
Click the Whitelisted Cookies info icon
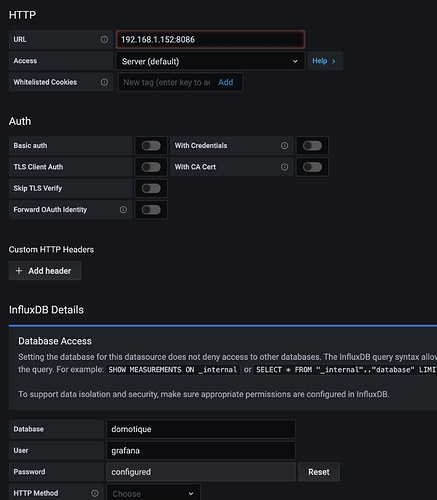(104, 82)
